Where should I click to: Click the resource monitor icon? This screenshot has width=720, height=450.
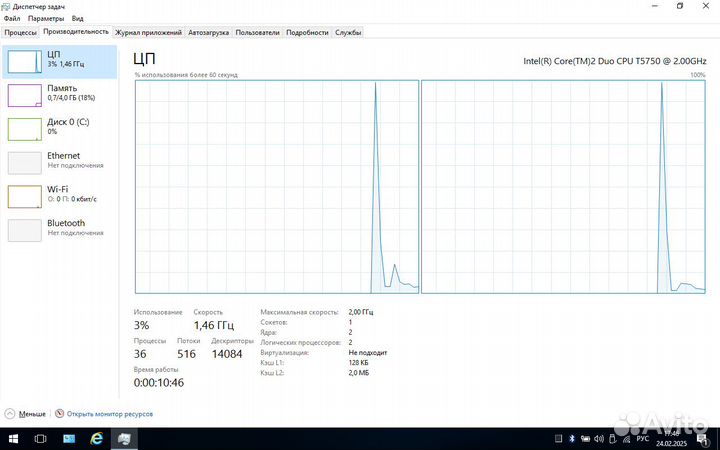(x=59, y=414)
